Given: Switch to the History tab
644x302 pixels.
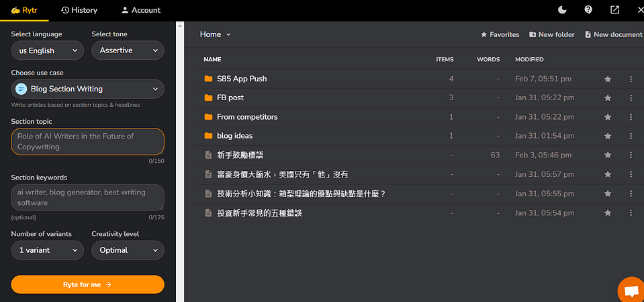Looking at the screenshot, I should (79, 10).
